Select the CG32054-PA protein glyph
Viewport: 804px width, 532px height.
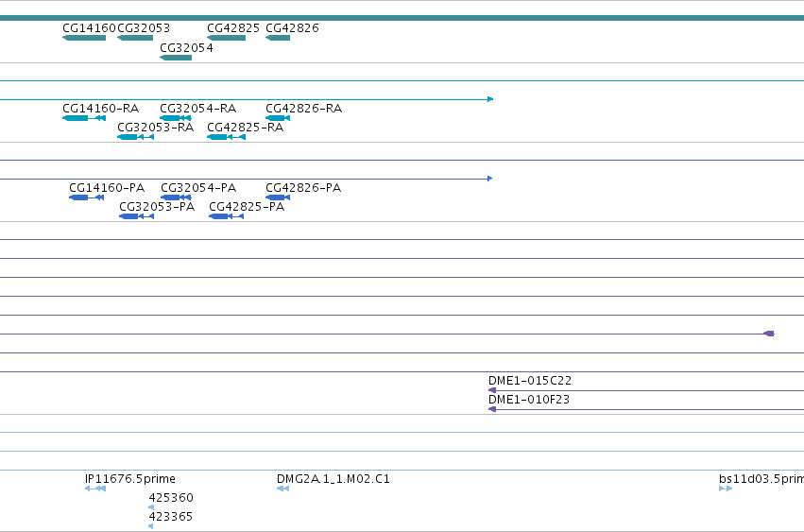(176, 197)
